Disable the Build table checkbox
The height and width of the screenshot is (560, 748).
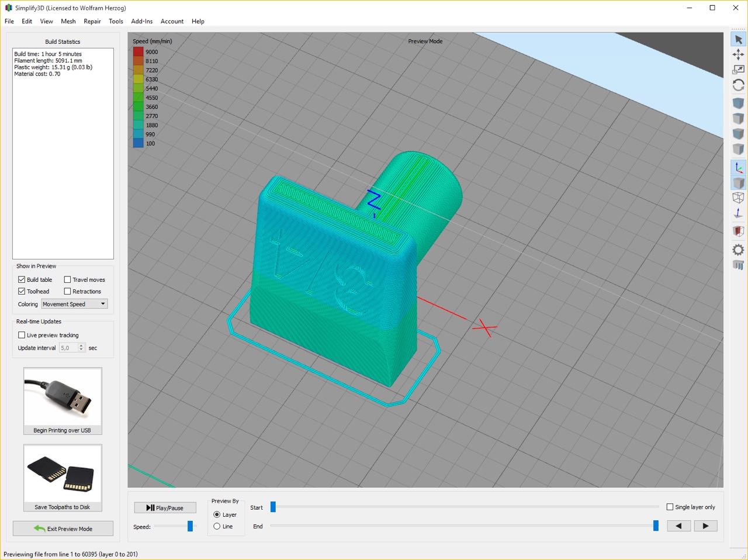(x=22, y=279)
